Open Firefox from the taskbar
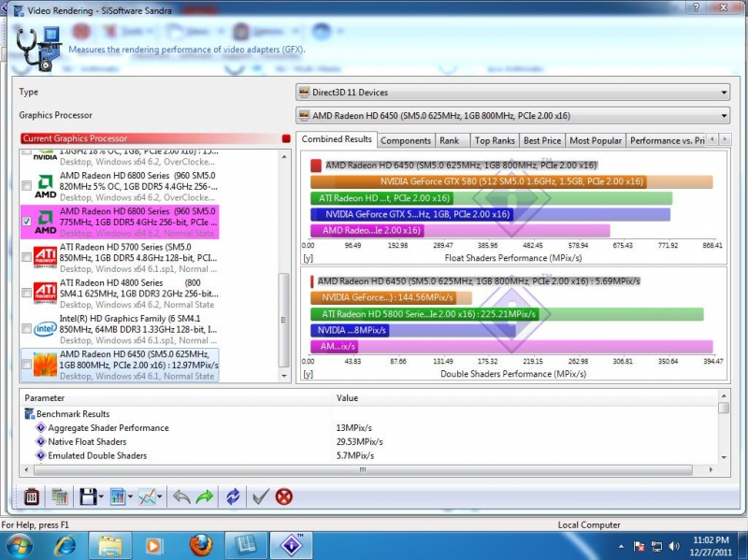Screen dimensions: 748x560 click(201, 546)
